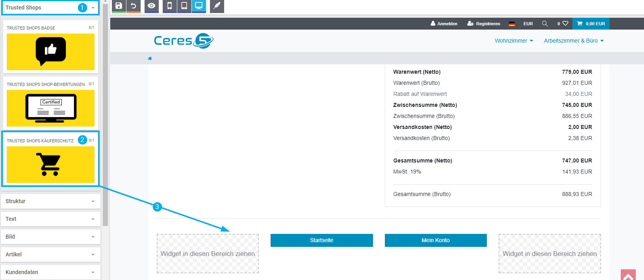Open the EUR currency selector
644x280 pixels.
click(x=528, y=24)
